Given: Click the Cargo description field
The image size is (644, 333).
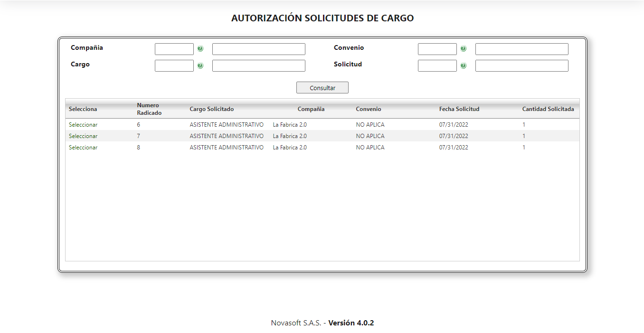Looking at the screenshot, I should [x=258, y=65].
